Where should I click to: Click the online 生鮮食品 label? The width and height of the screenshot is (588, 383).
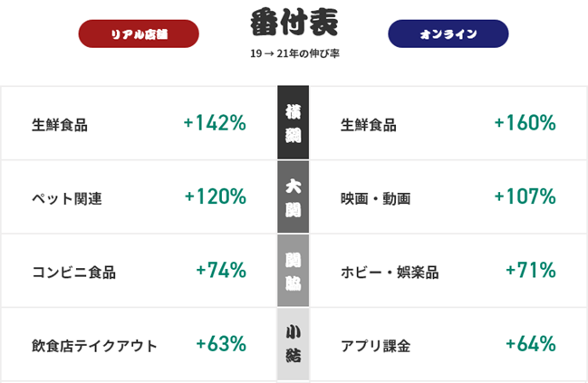click(x=368, y=125)
